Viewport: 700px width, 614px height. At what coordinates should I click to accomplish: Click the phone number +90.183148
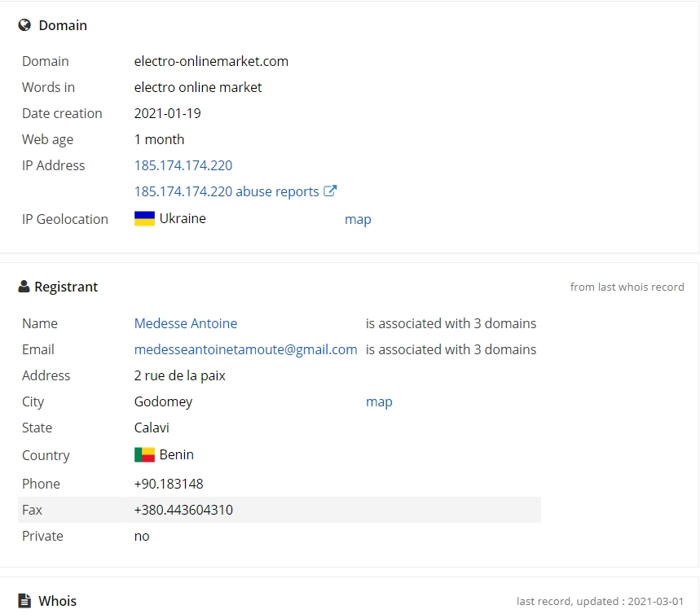click(169, 484)
